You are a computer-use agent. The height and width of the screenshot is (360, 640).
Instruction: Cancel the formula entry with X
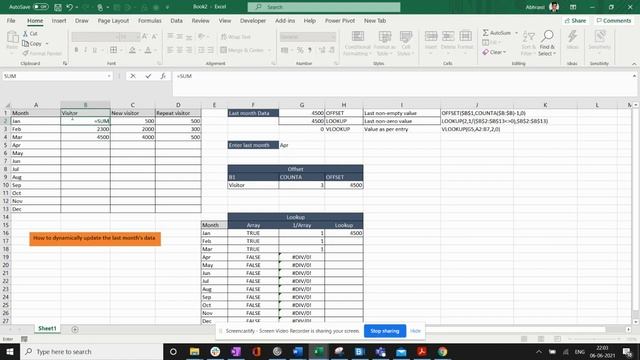133,76
